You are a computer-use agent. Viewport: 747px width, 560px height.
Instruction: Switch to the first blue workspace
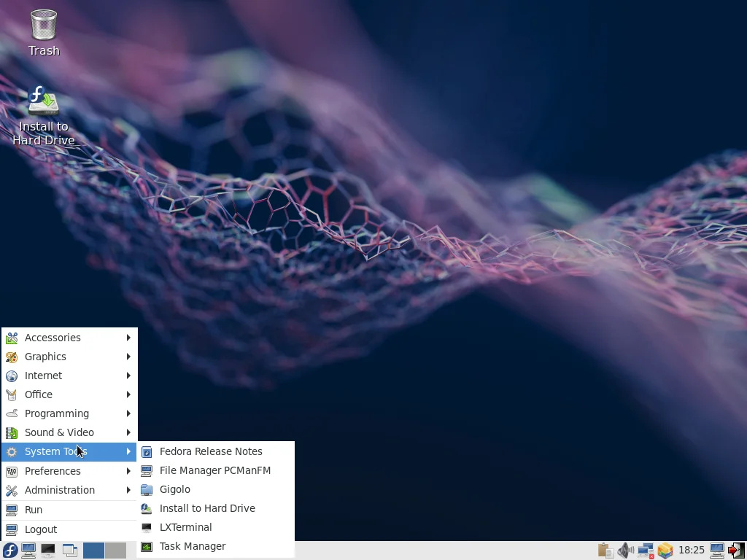[x=94, y=551]
